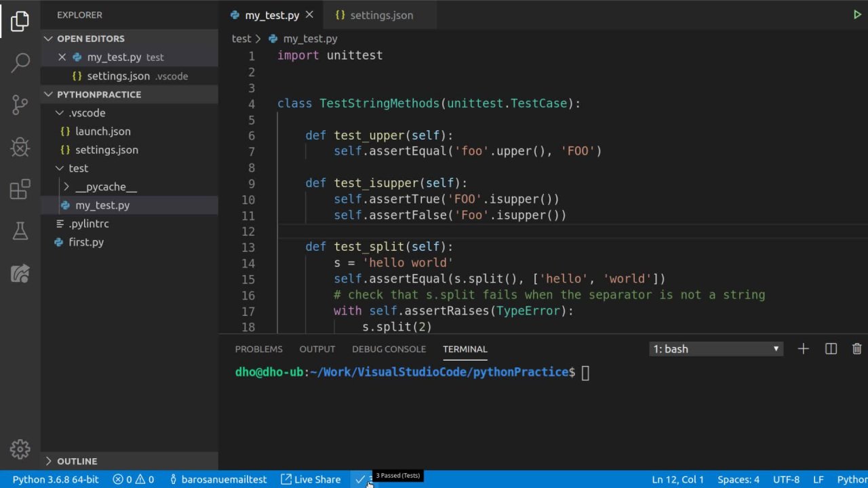The width and height of the screenshot is (868, 488).
Task: Switch to the PROBLEMS panel tab
Action: [x=259, y=349]
